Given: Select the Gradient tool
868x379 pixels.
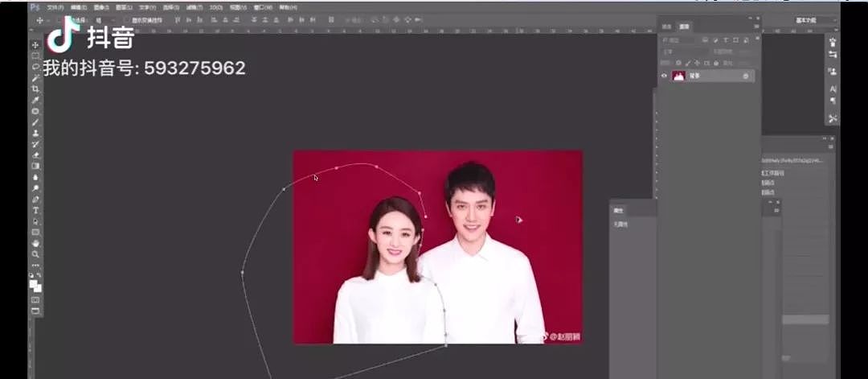Looking at the screenshot, I should pos(35,167).
